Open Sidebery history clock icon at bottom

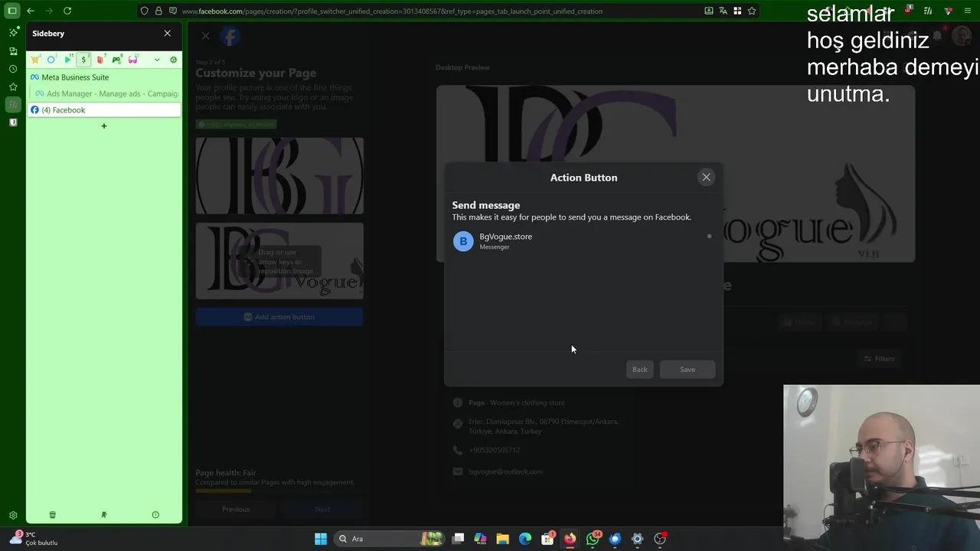155,515
